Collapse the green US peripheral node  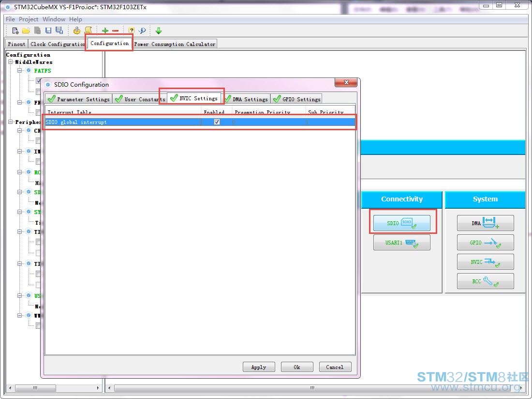pyautogui.click(x=20, y=295)
